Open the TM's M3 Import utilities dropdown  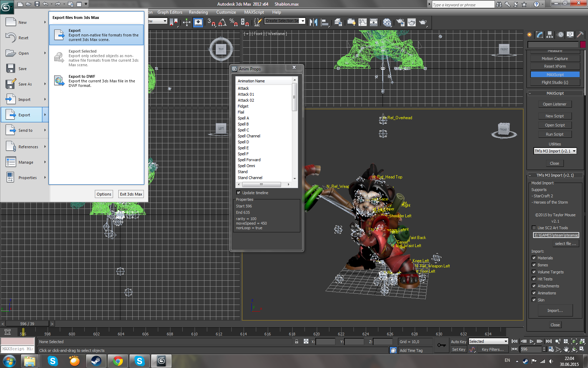(x=555, y=151)
